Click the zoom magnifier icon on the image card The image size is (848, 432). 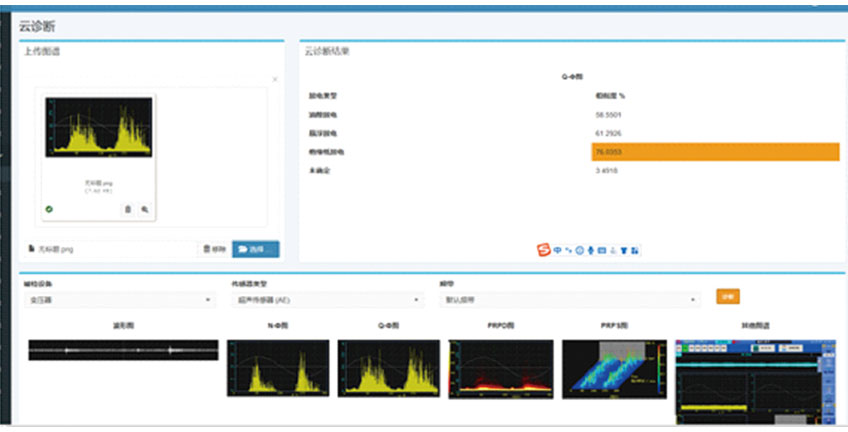tap(144, 209)
